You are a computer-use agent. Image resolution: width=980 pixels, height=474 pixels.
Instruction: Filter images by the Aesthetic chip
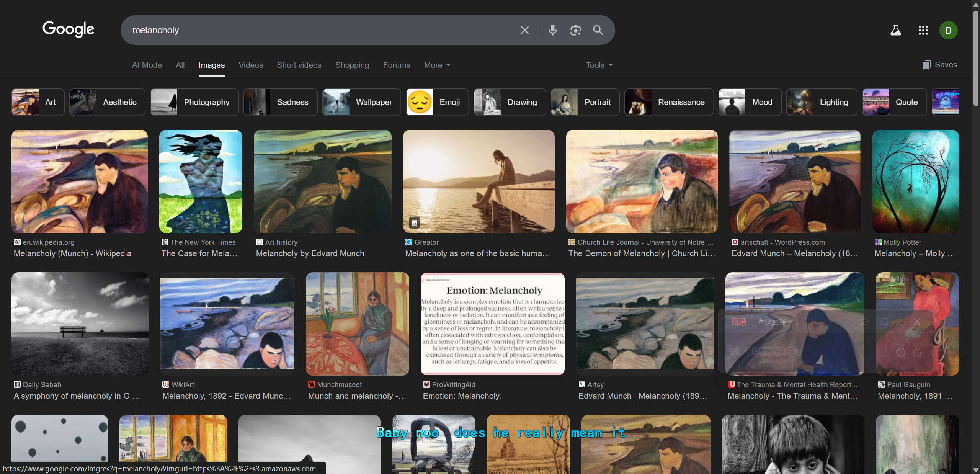coord(107,102)
